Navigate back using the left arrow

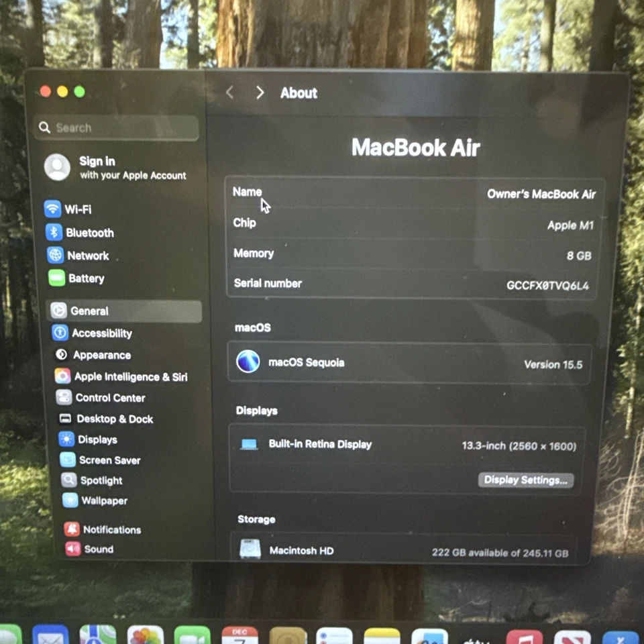pyautogui.click(x=229, y=93)
